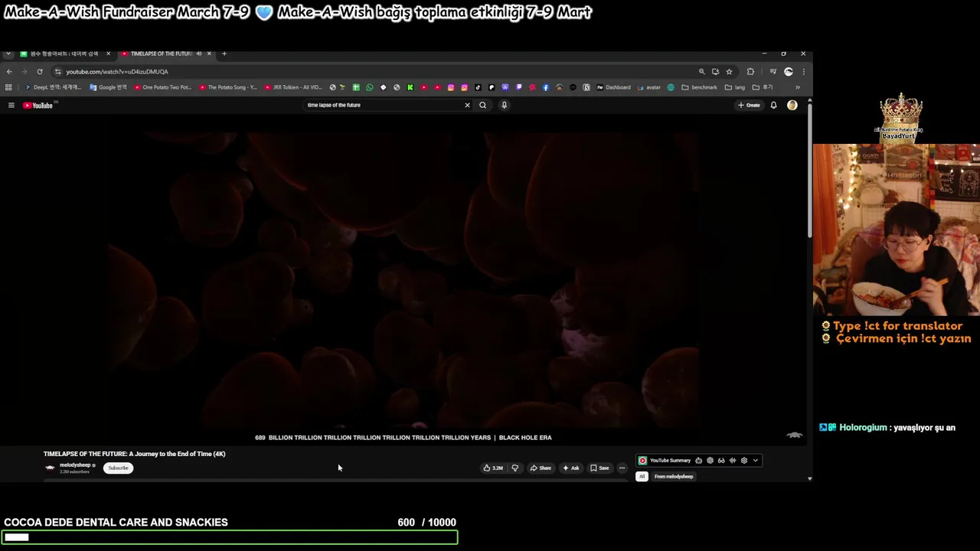
Task: Click the COCOA DEDE fundraiser progress bar
Action: 230,537
